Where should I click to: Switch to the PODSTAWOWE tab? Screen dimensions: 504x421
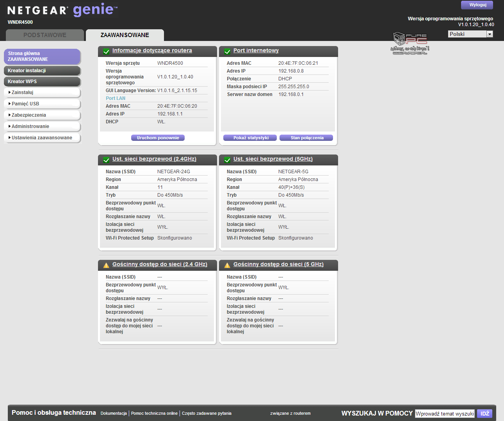coord(45,35)
